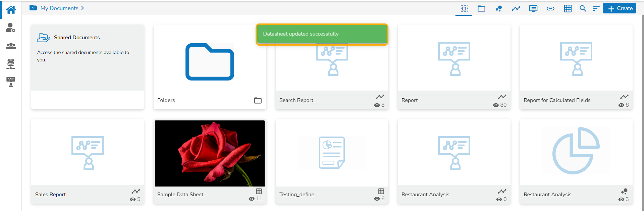Go to Home in the left sidebar

11,9
